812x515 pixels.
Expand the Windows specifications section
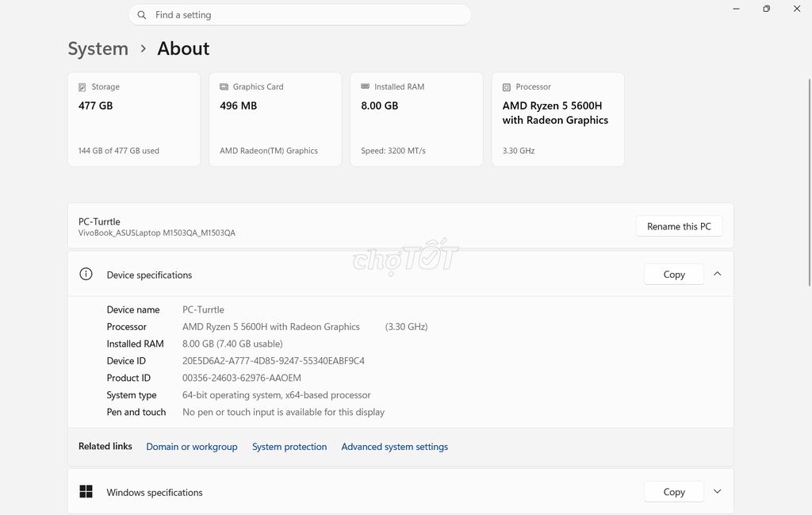pyautogui.click(x=717, y=491)
